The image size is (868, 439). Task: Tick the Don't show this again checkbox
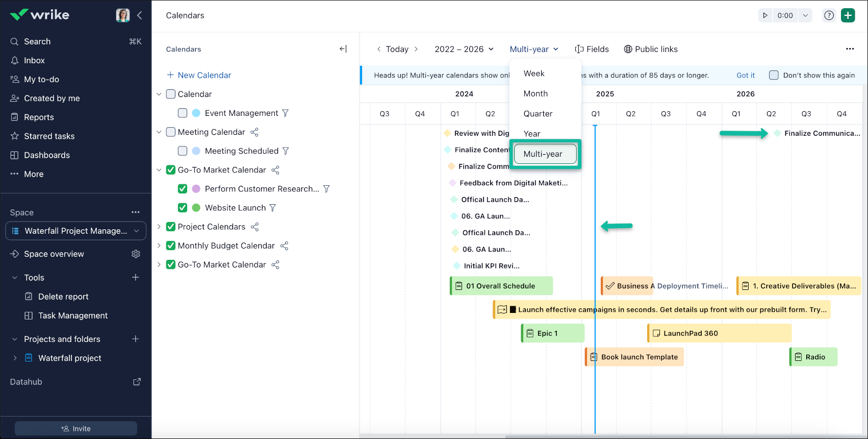coord(774,75)
